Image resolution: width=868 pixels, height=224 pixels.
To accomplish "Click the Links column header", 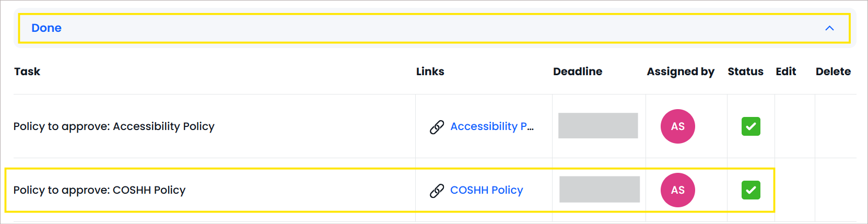I will pyautogui.click(x=430, y=72).
